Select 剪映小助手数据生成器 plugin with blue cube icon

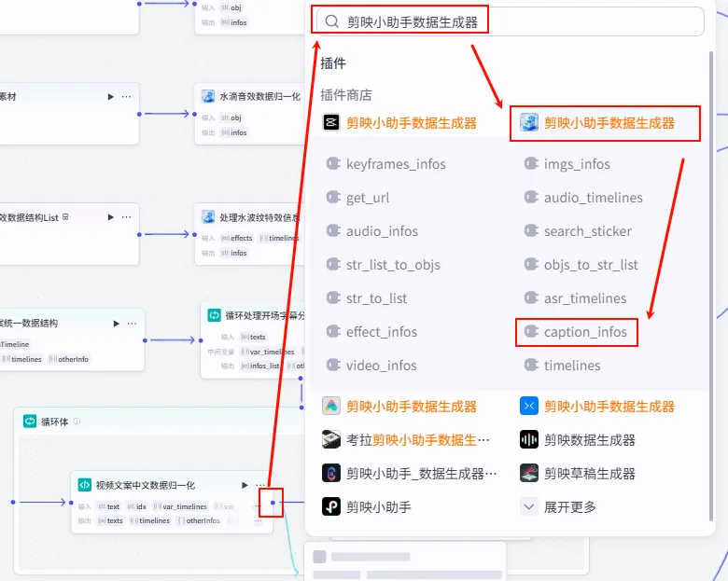point(597,123)
